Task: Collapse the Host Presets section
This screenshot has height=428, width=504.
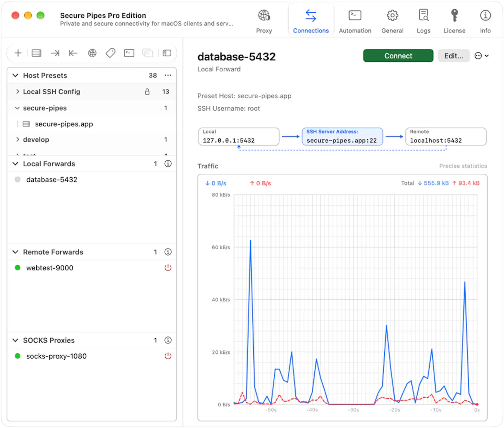Action: point(15,75)
